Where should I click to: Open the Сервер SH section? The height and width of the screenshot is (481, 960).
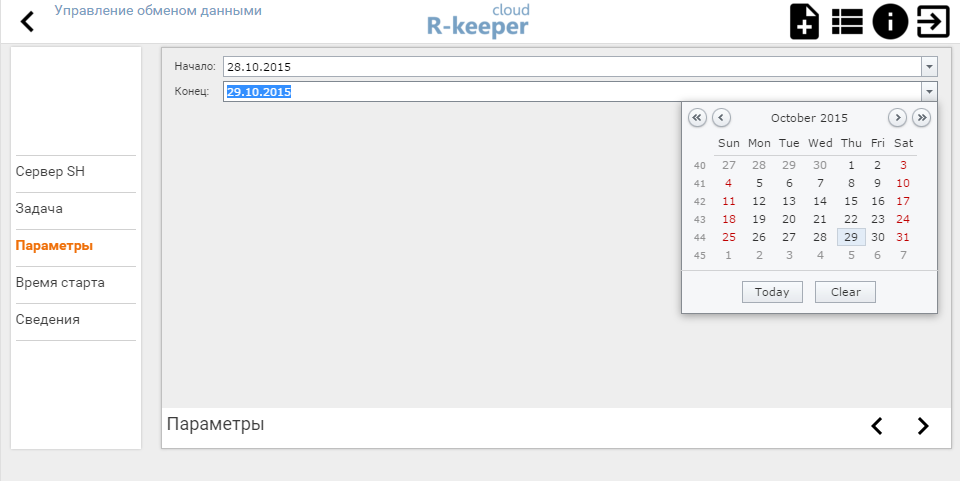tap(50, 172)
